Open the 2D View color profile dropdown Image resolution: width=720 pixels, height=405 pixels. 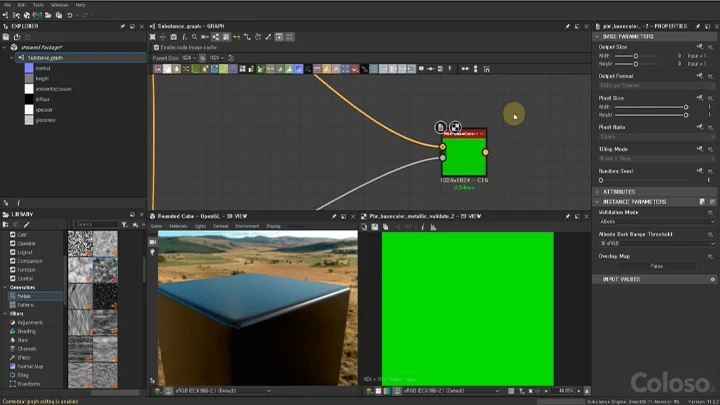coord(451,391)
